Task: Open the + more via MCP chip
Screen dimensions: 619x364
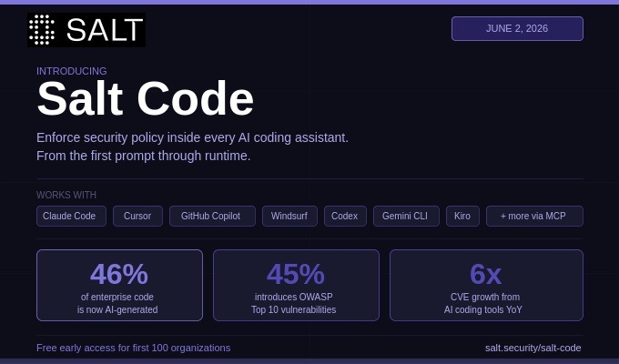Action: tap(534, 216)
